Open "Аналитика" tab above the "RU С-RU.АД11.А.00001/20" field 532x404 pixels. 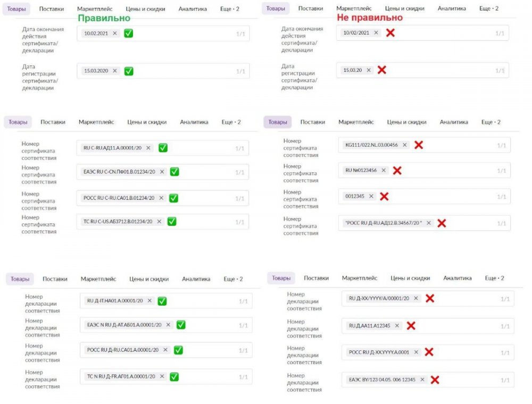pyautogui.click(x=194, y=122)
